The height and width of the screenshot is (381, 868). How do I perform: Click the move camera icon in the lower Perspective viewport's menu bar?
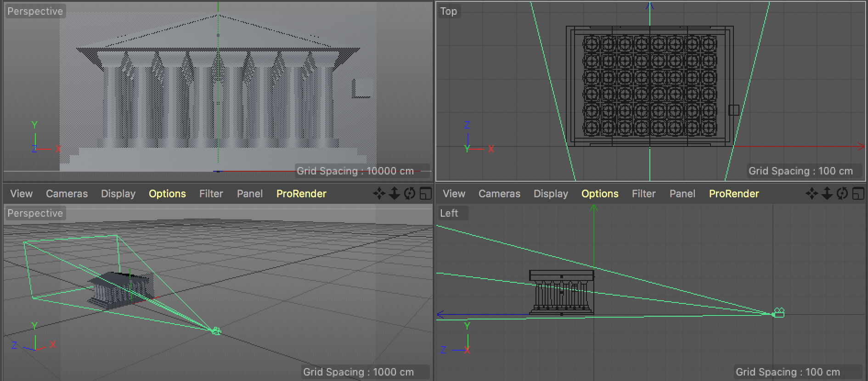tap(379, 194)
